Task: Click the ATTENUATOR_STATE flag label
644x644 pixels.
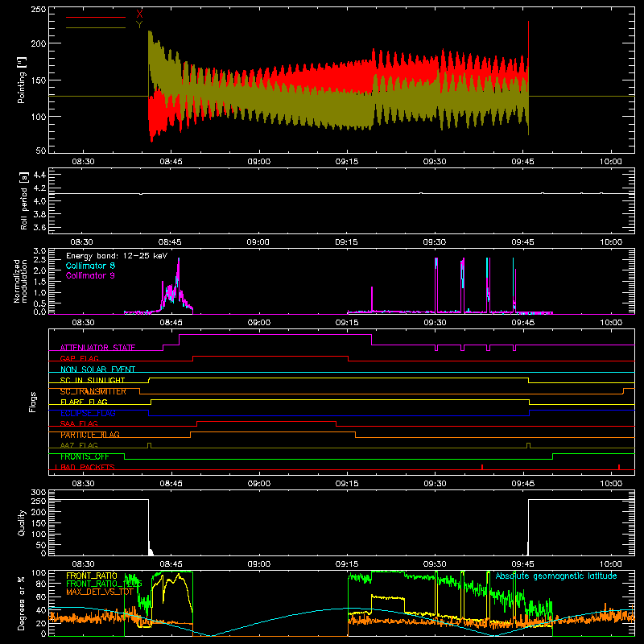Action: click(97, 348)
